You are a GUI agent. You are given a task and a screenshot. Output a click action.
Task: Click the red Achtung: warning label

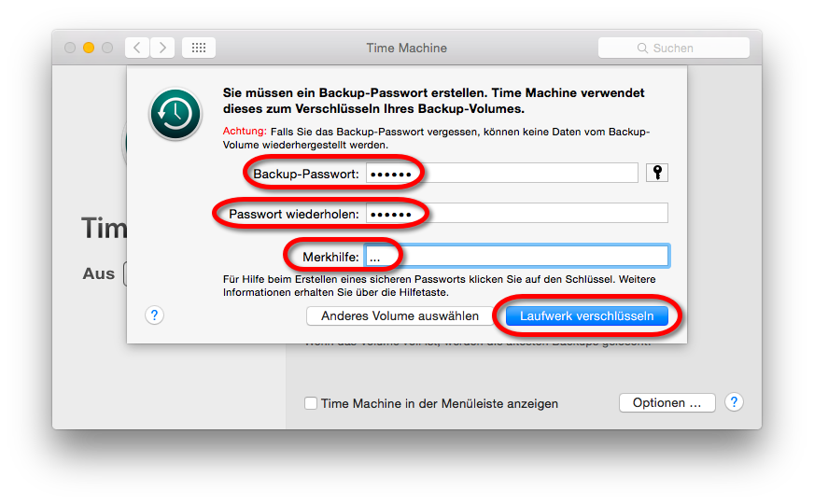click(245, 132)
